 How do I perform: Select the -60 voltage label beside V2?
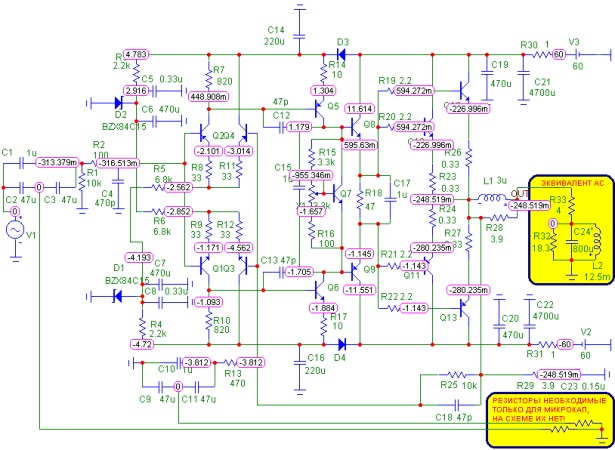point(565,344)
